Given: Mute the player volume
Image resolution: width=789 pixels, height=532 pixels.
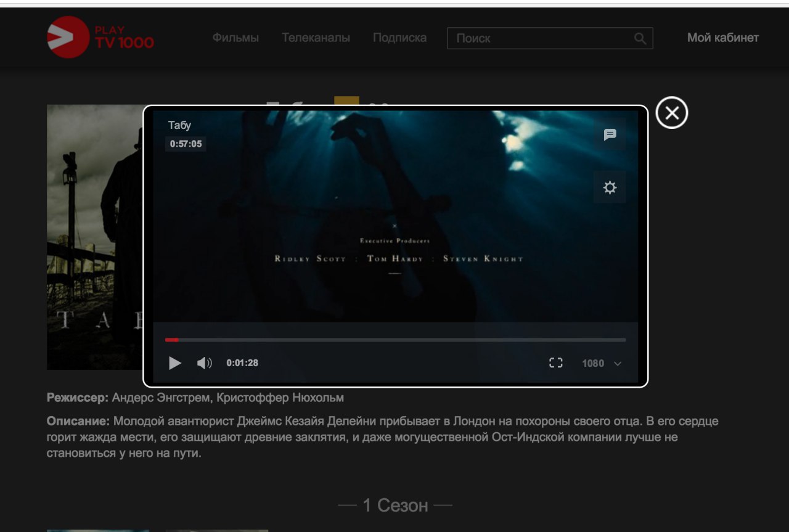Looking at the screenshot, I should point(204,363).
